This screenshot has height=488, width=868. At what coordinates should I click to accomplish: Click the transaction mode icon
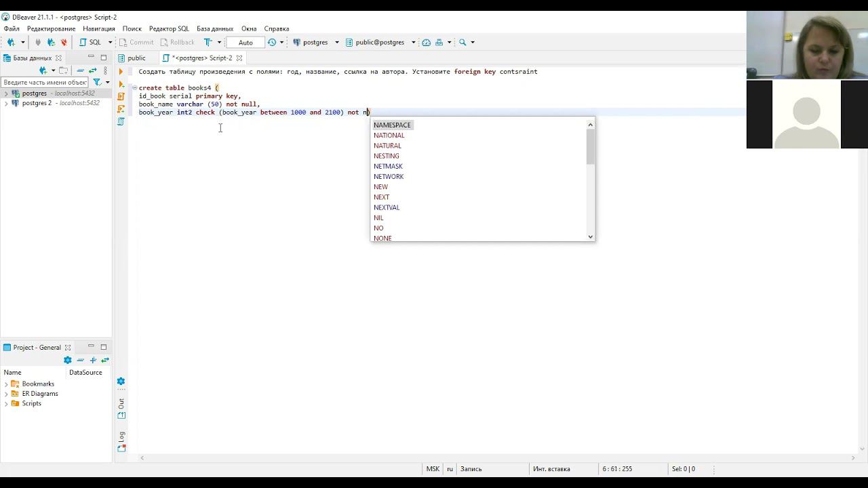(208, 42)
